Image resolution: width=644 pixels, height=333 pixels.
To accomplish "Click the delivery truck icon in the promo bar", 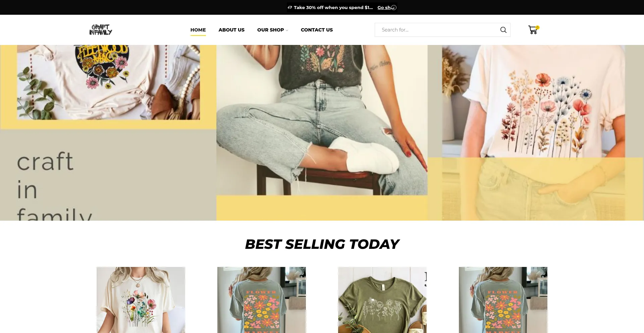I will [x=290, y=7].
